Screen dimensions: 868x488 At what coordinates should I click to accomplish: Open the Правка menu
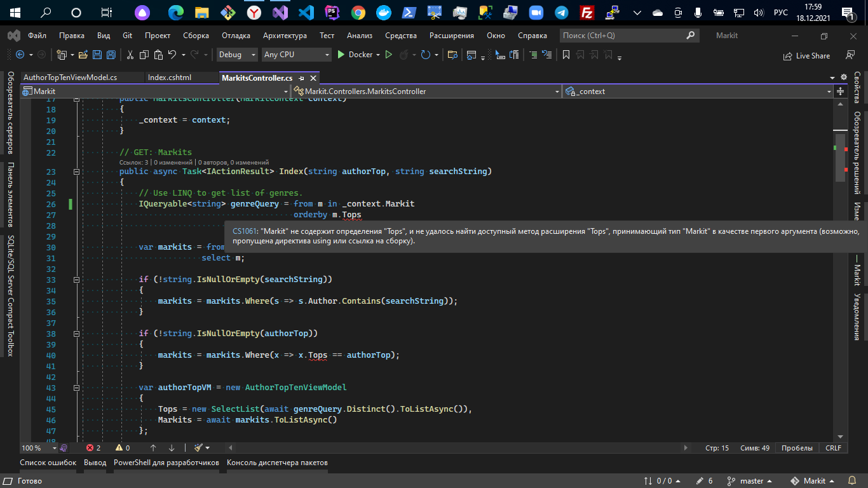pyautogui.click(x=72, y=36)
